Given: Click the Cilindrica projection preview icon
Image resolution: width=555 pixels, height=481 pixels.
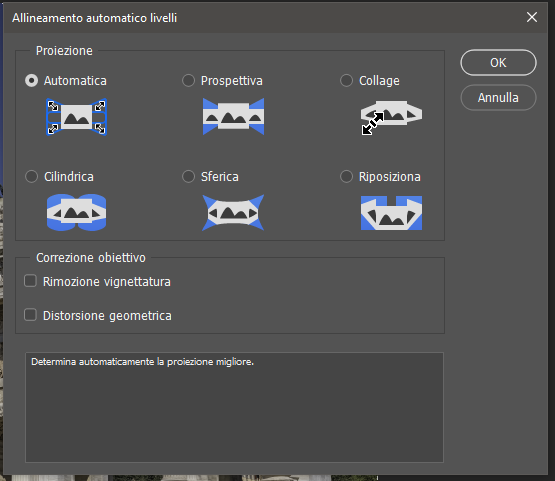Looking at the screenshot, I should pyautogui.click(x=76, y=212).
